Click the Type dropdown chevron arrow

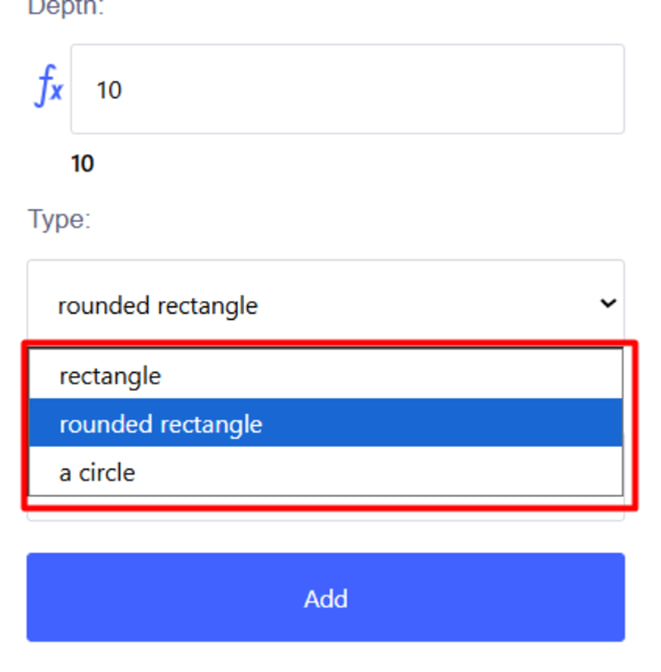[x=607, y=303]
